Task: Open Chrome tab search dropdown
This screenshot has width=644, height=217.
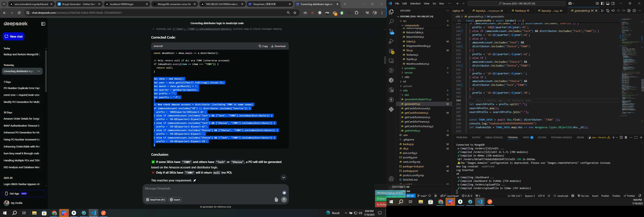Action: click(4, 4)
